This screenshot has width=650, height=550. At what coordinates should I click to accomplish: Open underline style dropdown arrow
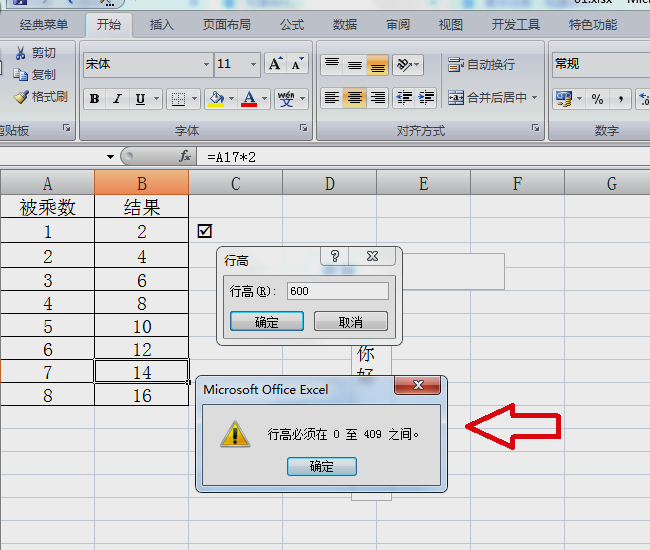click(157, 99)
